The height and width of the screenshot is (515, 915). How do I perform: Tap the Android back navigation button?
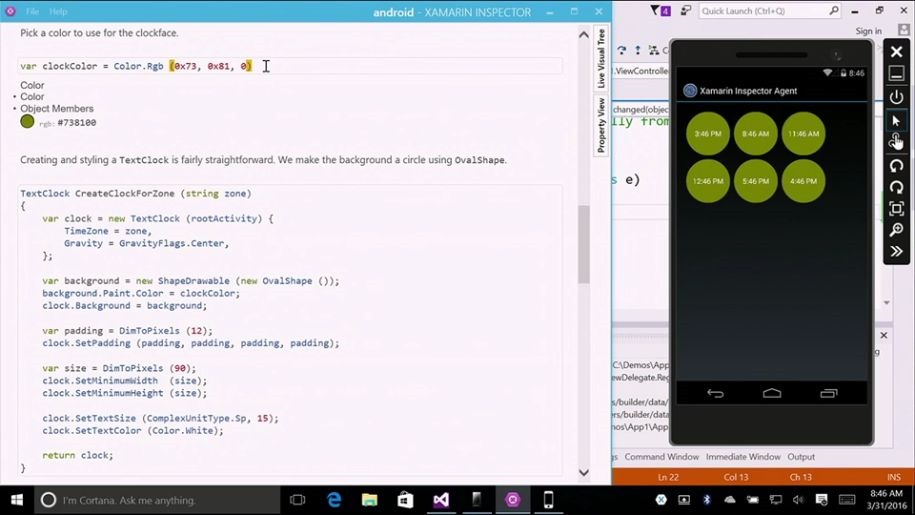[x=715, y=393]
